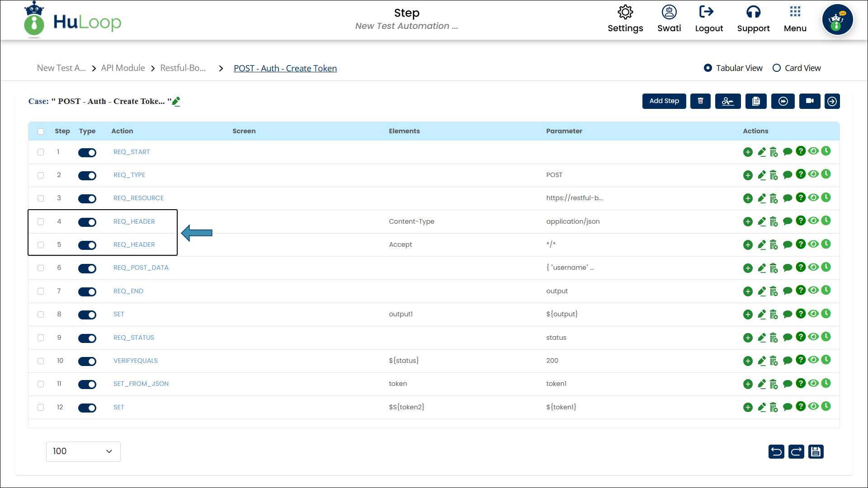Click the video record toolbar button

pyautogui.click(x=810, y=101)
